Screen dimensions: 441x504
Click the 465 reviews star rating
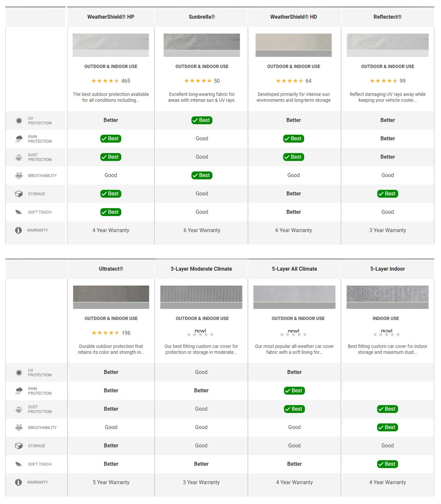111,81
